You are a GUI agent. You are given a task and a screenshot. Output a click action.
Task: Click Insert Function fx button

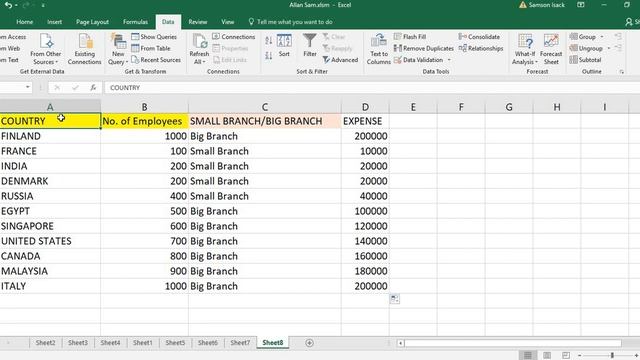click(x=93, y=87)
